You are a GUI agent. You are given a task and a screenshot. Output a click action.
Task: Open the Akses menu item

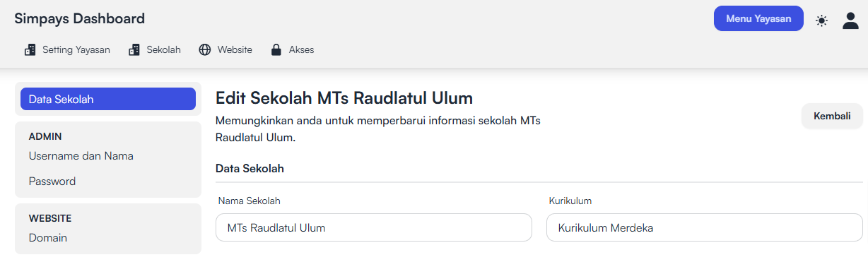293,50
